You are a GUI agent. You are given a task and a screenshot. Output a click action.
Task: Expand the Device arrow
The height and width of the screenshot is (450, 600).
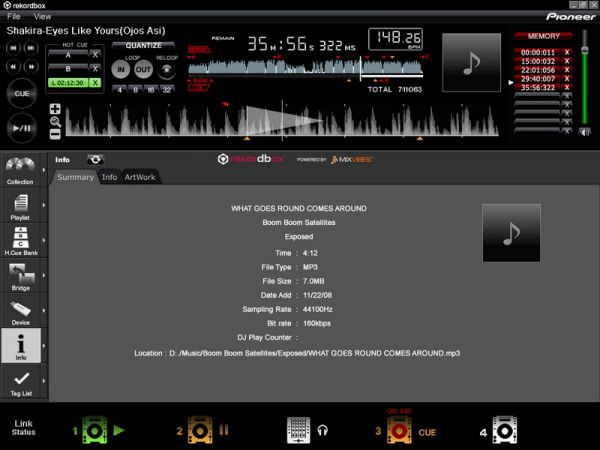pyautogui.click(x=44, y=310)
